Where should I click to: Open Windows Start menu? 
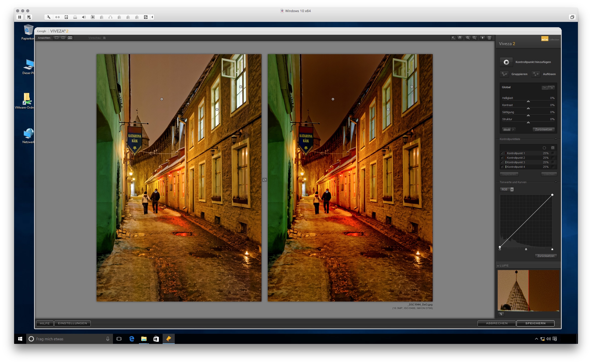(20, 339)
